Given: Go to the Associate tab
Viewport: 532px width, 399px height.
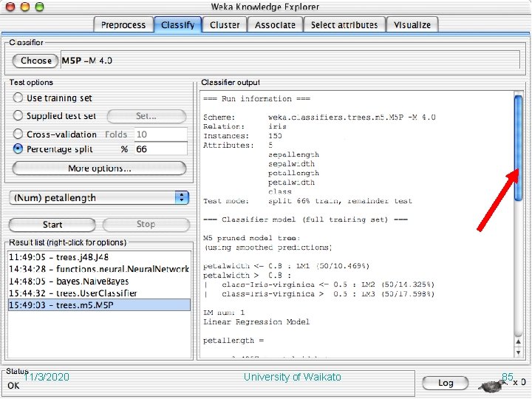Looking at the screenshot, I should (275, 25).
